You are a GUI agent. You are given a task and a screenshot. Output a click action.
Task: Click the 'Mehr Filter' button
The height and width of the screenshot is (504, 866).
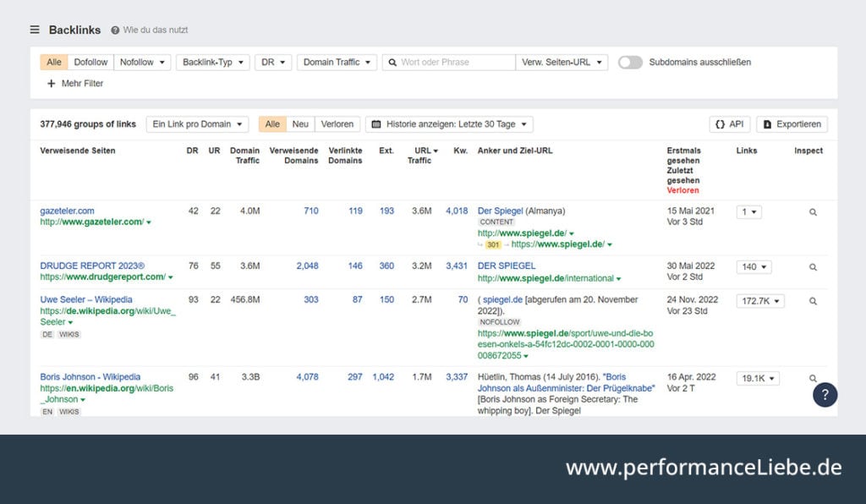75,84
